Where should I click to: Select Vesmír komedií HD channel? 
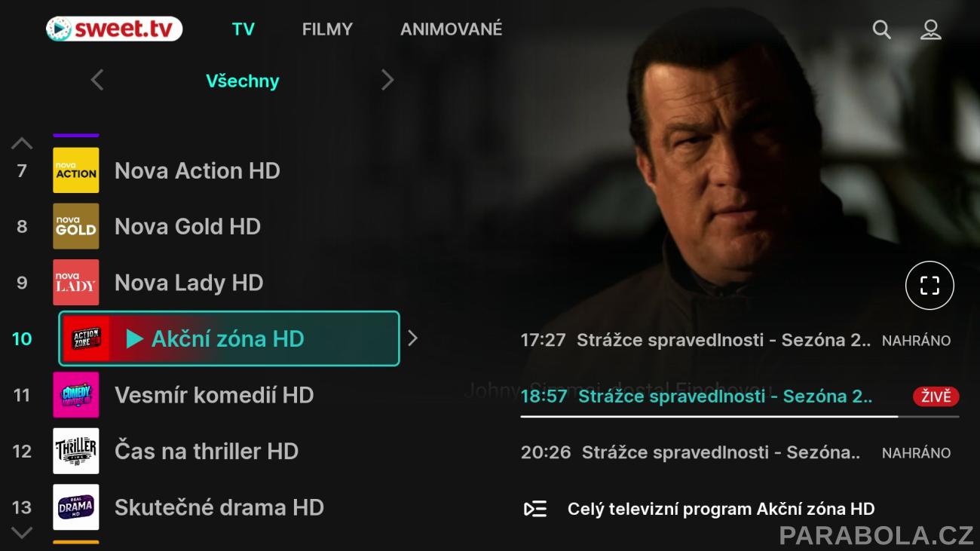pos(213,395)
